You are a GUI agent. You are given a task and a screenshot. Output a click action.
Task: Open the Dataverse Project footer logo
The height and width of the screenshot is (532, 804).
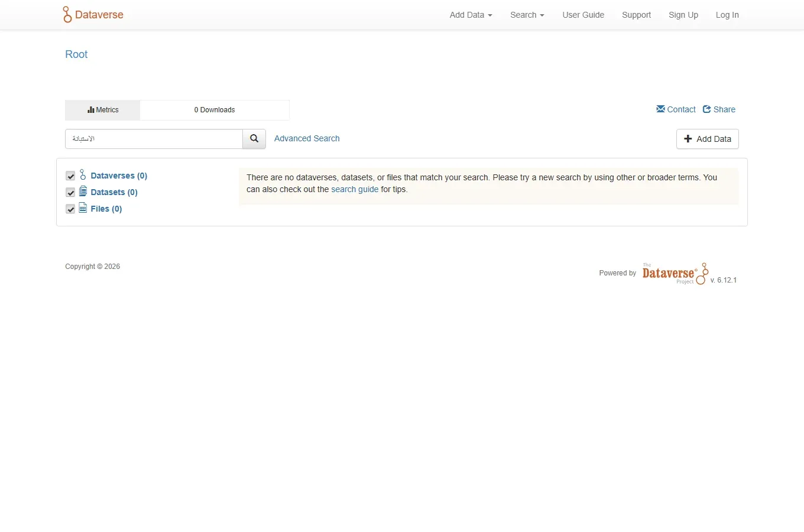tap(675, 274)
